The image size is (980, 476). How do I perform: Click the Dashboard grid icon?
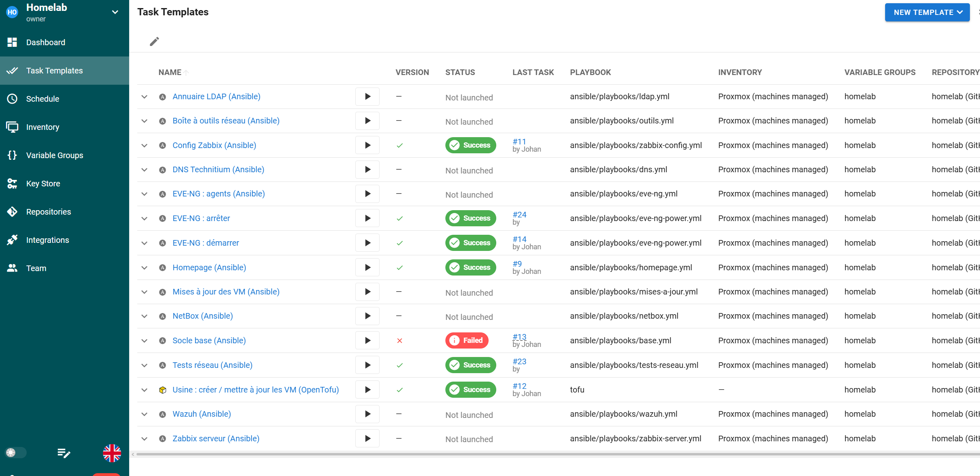tap(12, 42)
